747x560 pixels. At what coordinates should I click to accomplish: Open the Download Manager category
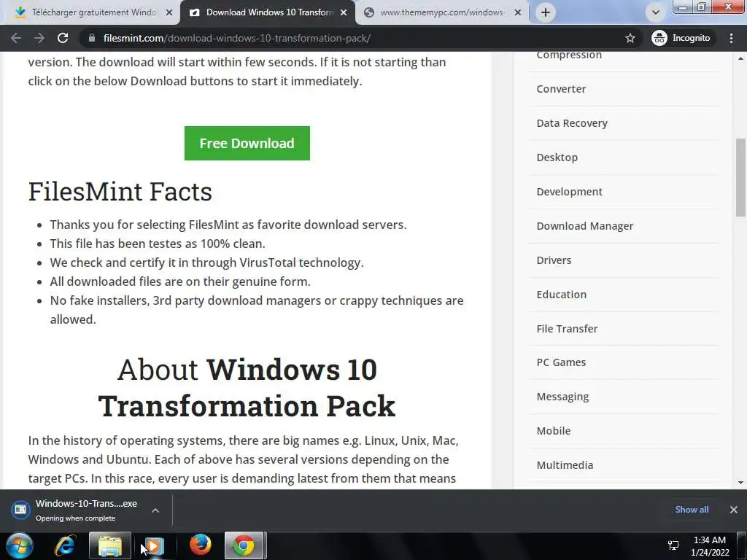point(584,226)
